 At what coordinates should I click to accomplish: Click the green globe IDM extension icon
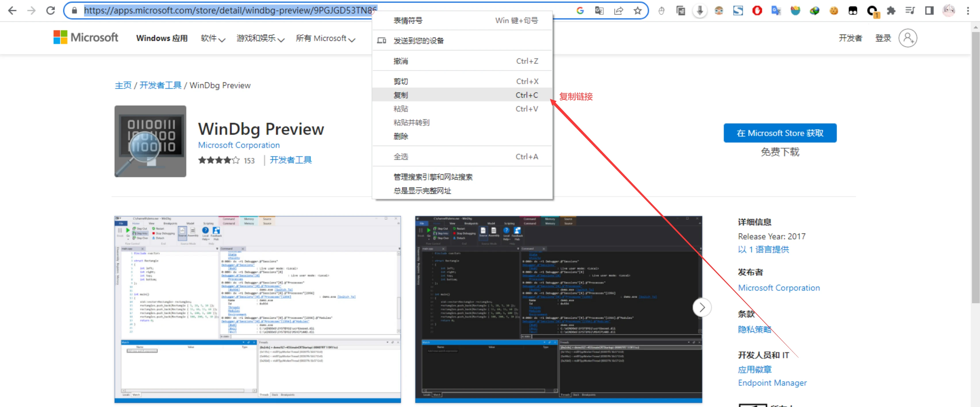click(814, 11)
